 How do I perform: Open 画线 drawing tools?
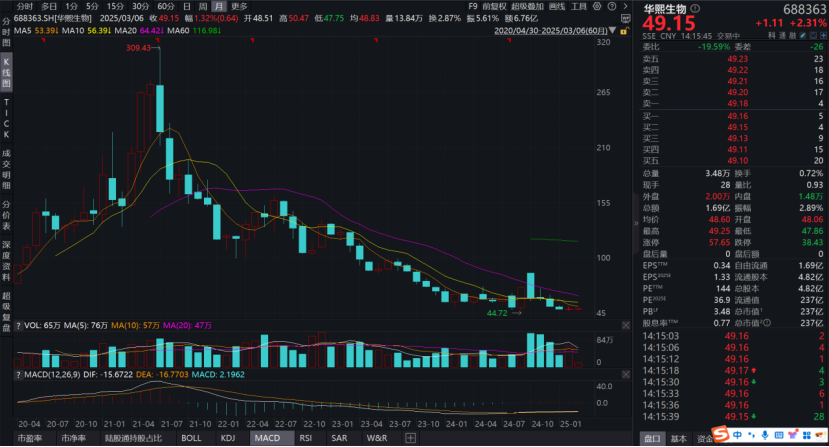[x=557, y=6]
